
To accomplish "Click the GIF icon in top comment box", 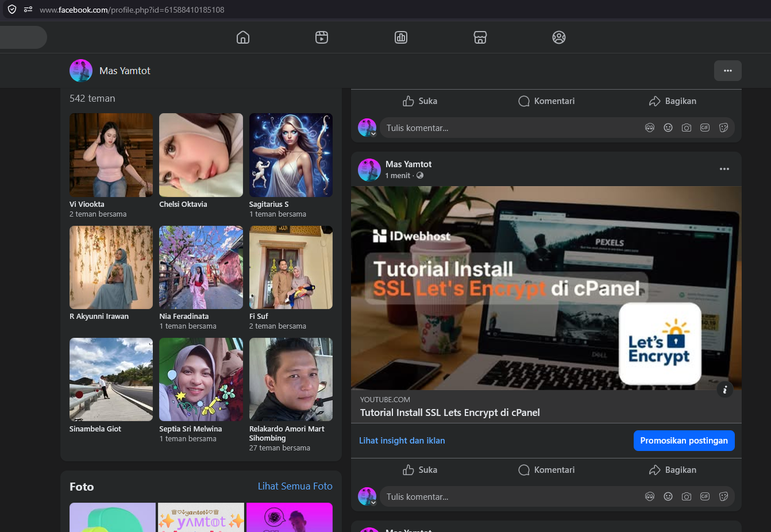I will (x=705, y=128).
